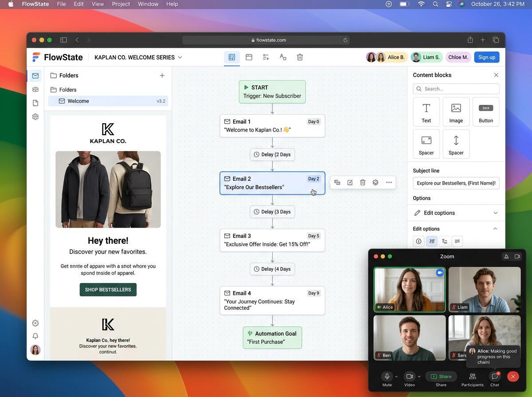
Task: Open the Welcome email item v3.2
Action: (108, 101)
